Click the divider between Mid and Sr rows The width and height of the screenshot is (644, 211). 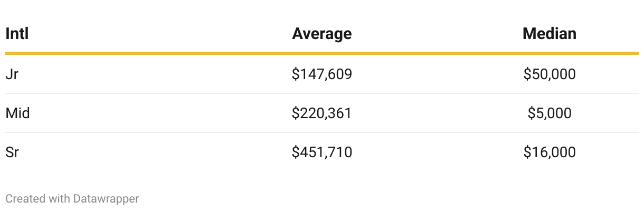click(x=322, y=132)
